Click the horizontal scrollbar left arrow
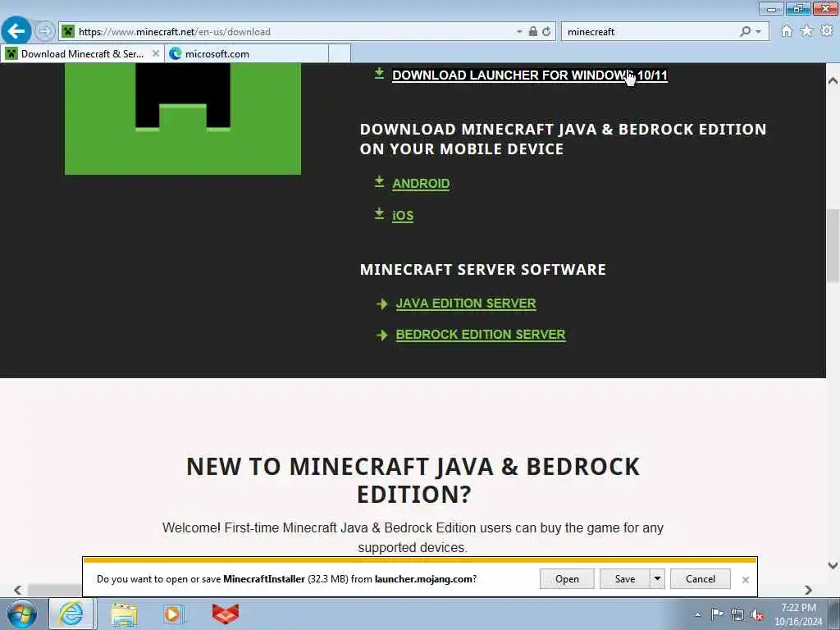This screenshot has height=630, width=840. (x=18, y=590)
